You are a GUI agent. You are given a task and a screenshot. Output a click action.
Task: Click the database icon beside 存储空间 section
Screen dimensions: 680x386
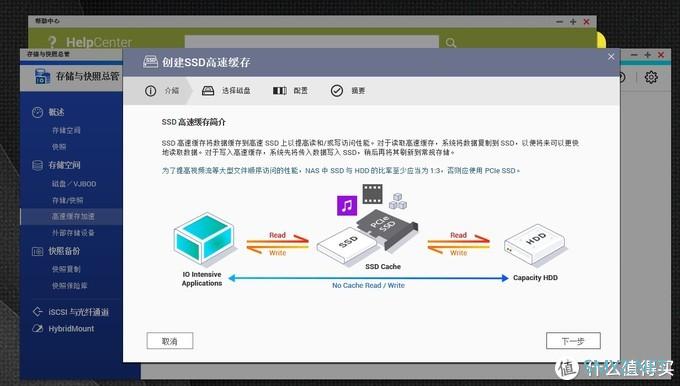pos(38,165)
